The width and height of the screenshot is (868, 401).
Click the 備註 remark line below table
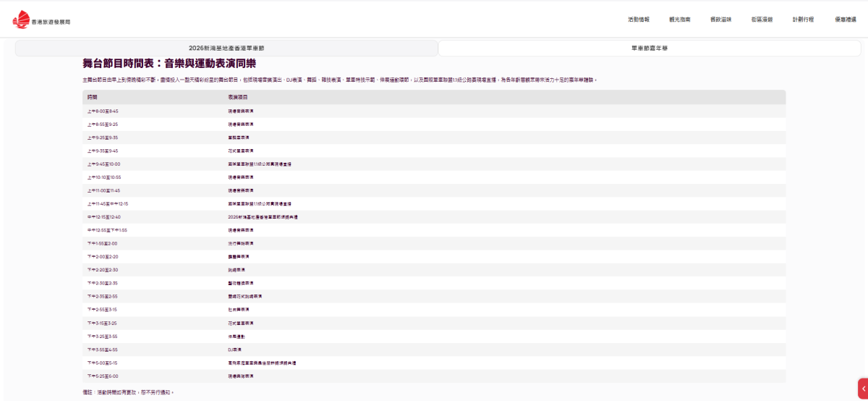(129, 392)
